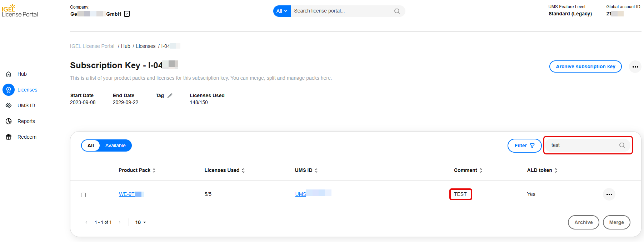Open the WE-9T product pack link
Viewport: 644px width, 242px height.
click(x=131, y=194)
